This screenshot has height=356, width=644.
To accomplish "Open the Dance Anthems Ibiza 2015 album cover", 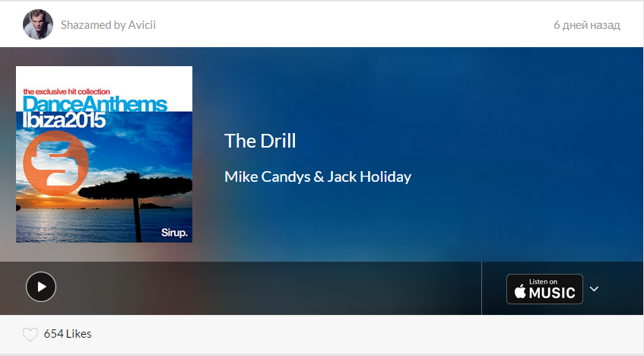I will [x=104, y=154].
